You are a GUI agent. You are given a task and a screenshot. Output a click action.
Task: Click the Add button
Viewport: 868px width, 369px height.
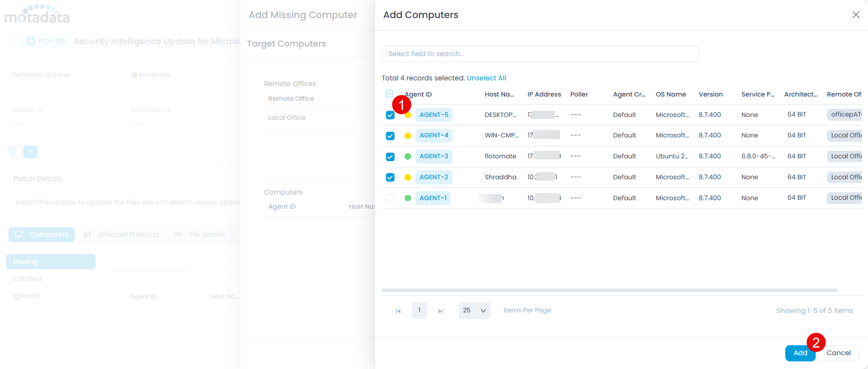tap(800, 353)
